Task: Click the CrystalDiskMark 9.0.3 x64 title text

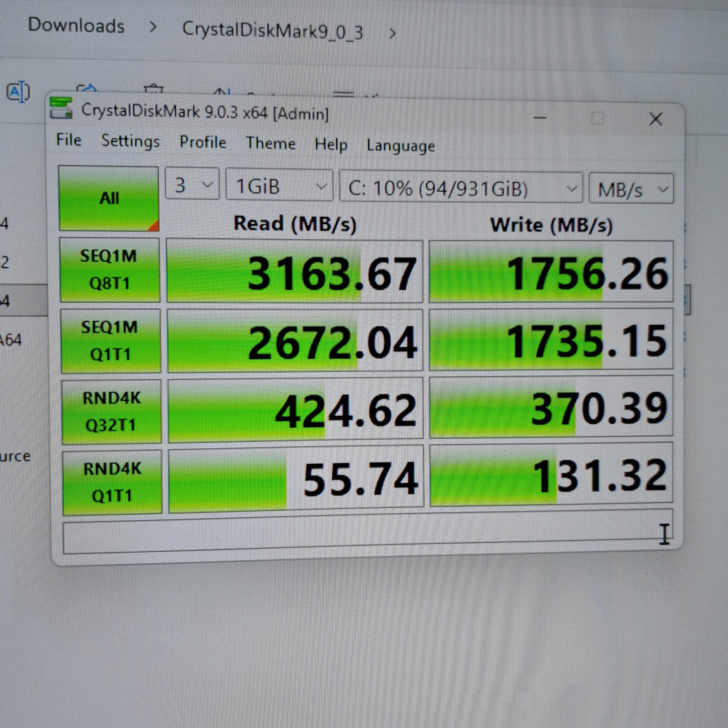Action: [x=205, y=112]
